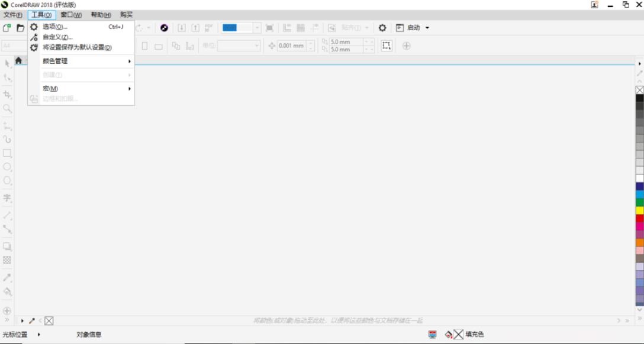Image resolution: width=644 pixels, height=344 pixels.
Task: Select the Pick tool
Action: (7, 64)
